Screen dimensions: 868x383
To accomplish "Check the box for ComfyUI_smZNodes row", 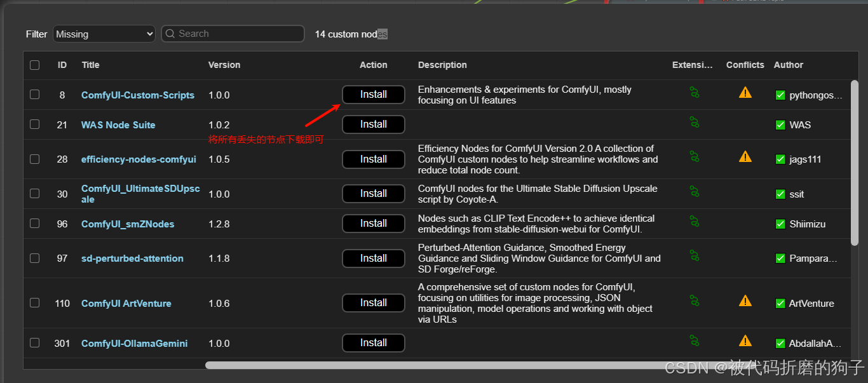I will point(34,223).
